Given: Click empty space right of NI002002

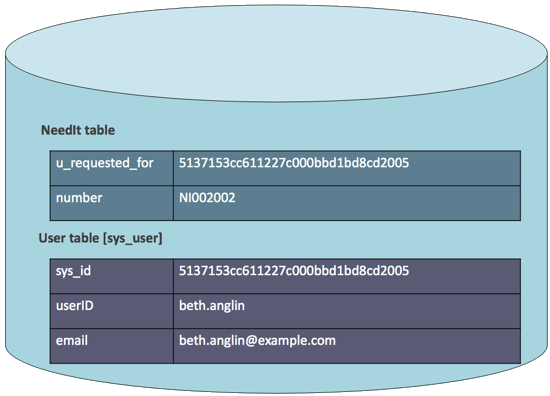Looking at the screenshot, I should 378,203.
